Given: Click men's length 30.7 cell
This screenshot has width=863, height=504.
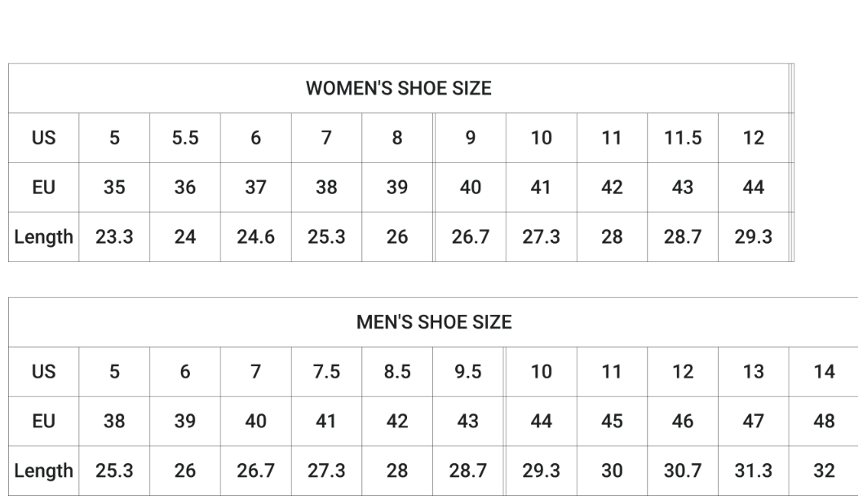Looking at the screenshot, I should pos(683,471).
